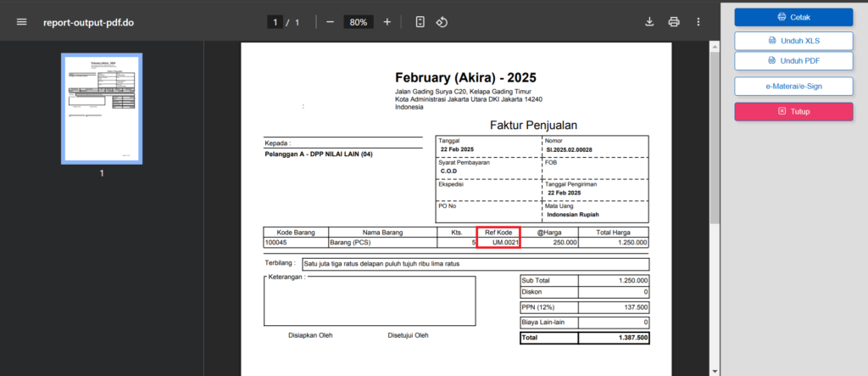This screenshot has width=868, height=376.
Task: Click the 80% zoom level field
Action: [x=359, y=22]
